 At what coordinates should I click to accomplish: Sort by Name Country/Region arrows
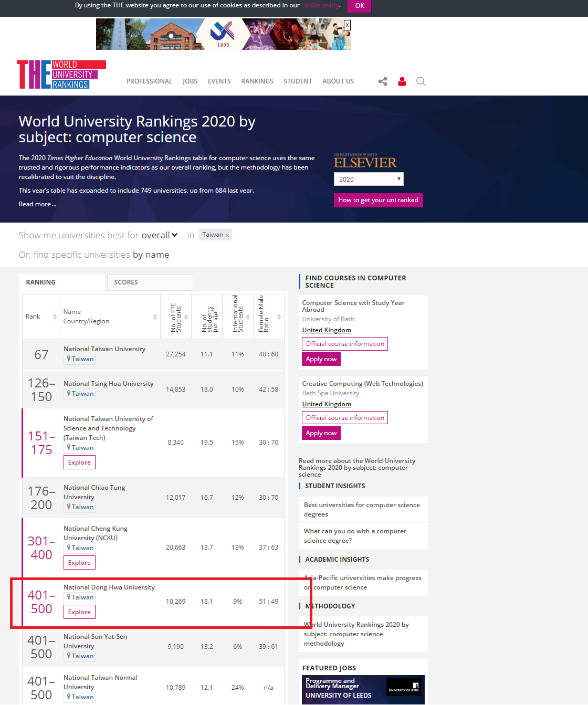(x=155, y=317)
